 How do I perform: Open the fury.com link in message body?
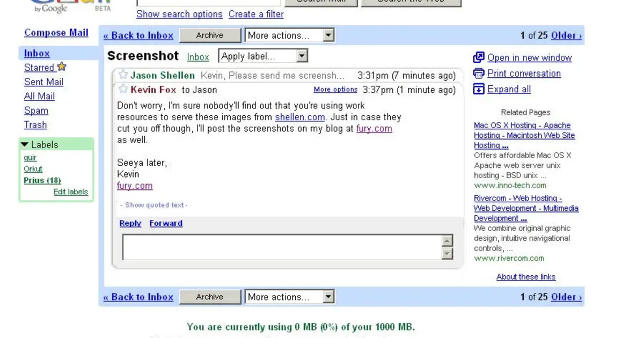pyautogui.click(x=374, y=129)
